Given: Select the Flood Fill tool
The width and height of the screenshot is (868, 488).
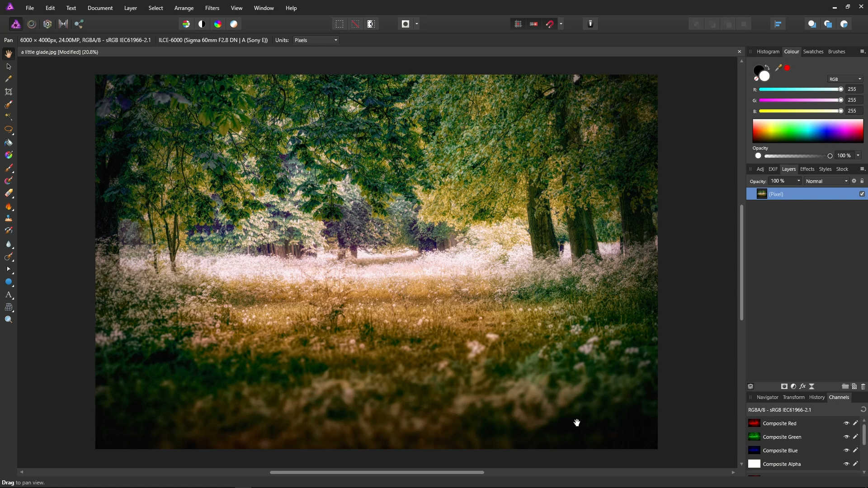Looking at the screenshot, I should pos(9,143).
